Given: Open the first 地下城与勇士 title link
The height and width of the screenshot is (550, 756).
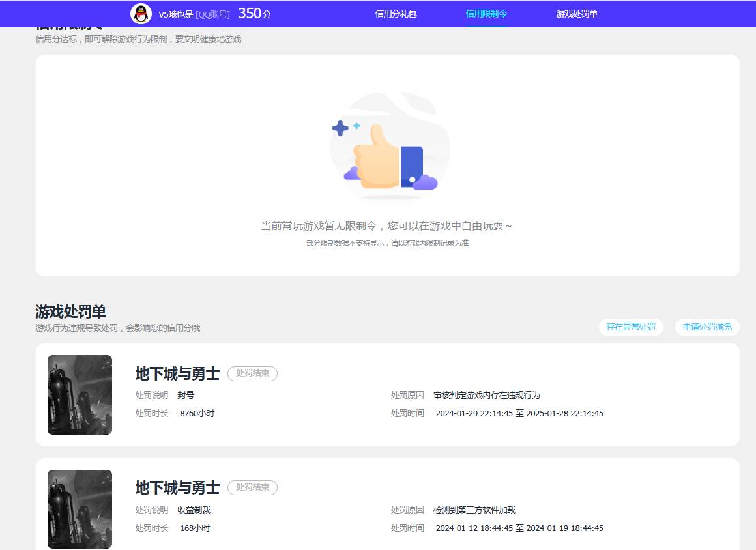Looking at the screenshot, I should coord(177,373).
